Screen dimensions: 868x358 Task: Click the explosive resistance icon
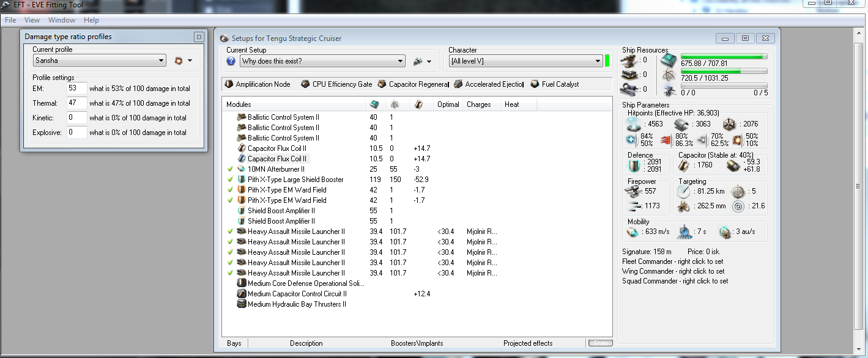(737, 140)
